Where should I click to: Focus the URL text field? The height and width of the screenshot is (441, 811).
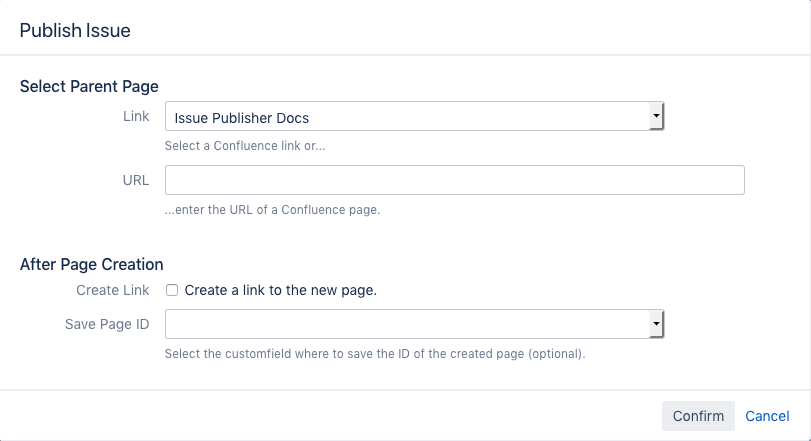(454, 180)
